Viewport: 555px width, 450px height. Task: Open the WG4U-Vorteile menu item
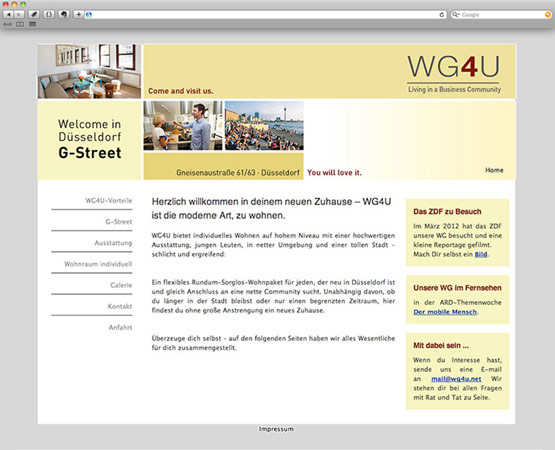(109, 200)
